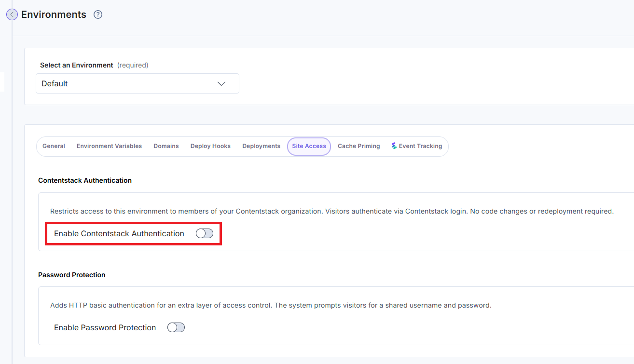The height and width of the screenshot is (364, 634).
Task: Turn on the Password Protection switch
Action: (176, 328)
